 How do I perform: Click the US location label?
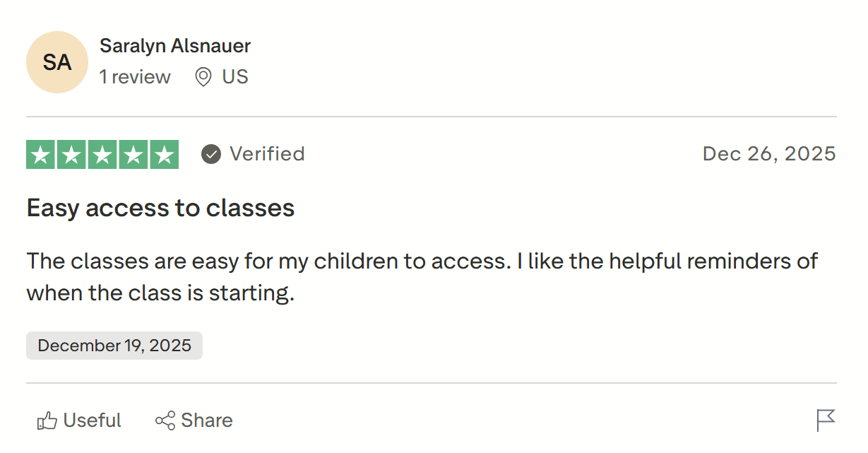[235, 76]
